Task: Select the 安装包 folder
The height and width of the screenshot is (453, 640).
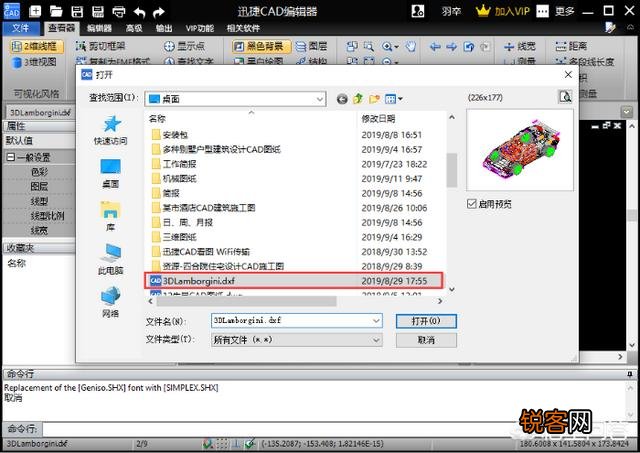Action: (x=170, y=135)
